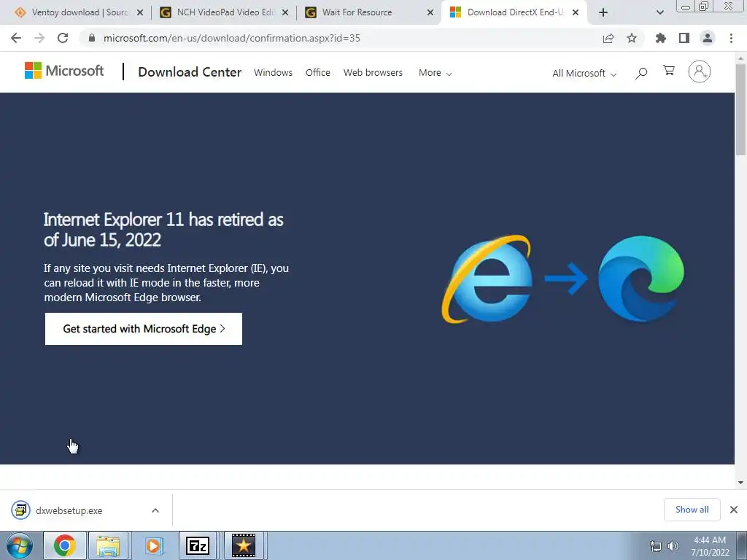Screen dimensions: 747x560
Task: Open the Web browsers navigation link
Action: click(x=373, y=73)
